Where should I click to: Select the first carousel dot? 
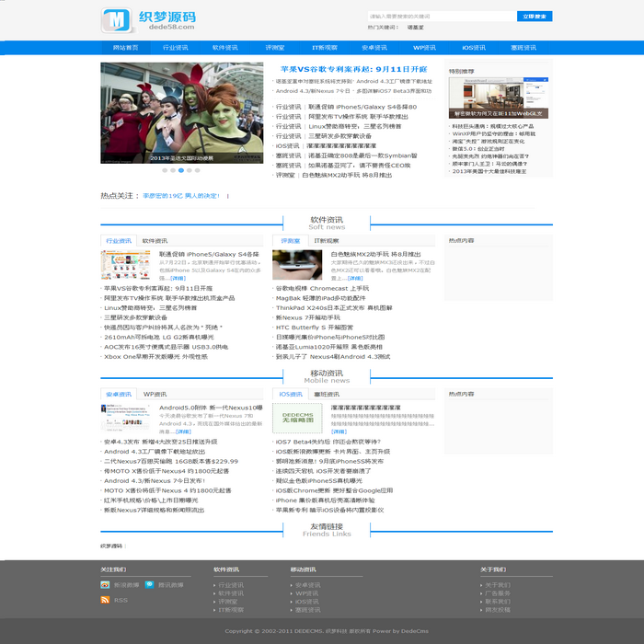165,170
